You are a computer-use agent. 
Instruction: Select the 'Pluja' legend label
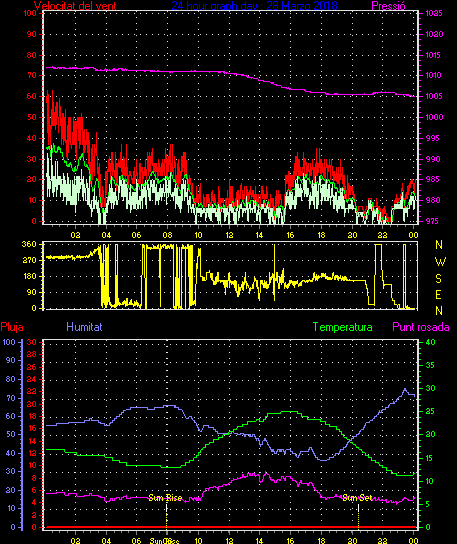pyautogui.click(x=12, y=327)
